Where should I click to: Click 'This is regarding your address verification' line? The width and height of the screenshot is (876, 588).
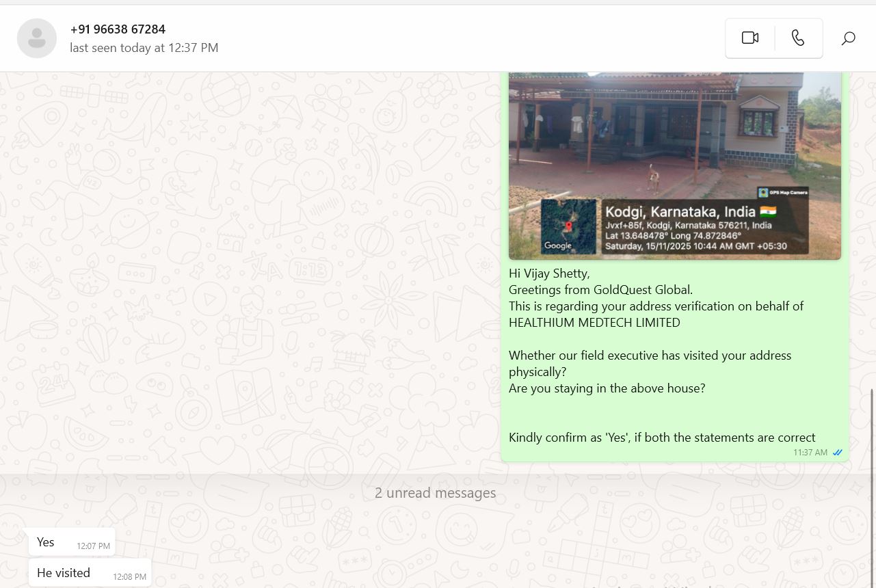point(656,306)
